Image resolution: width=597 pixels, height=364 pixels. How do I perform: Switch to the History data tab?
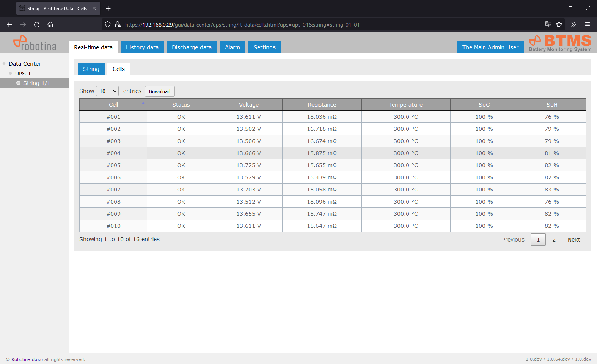pos(142,47)
